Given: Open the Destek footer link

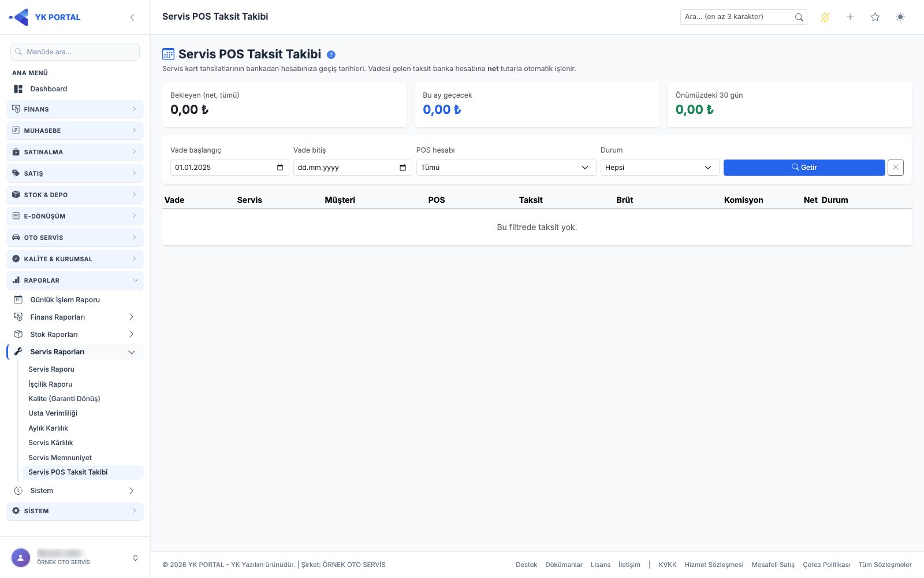Looking at the screenshot, I should [526, 565].
